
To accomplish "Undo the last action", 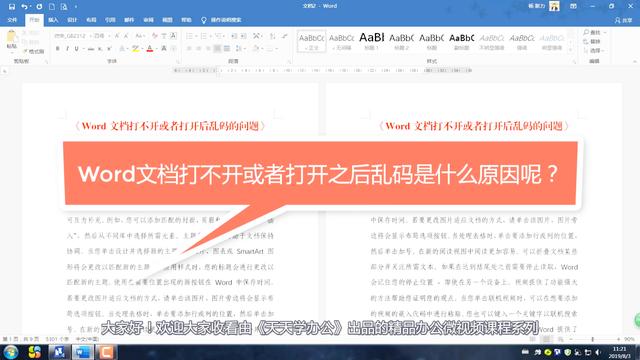I will click(x=24, y=7).
